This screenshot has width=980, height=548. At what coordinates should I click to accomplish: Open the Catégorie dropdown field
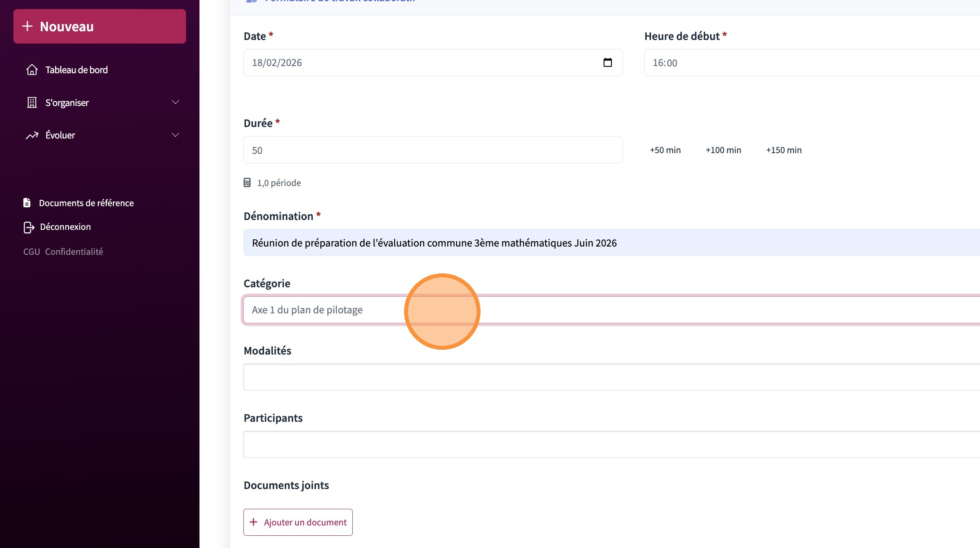tap(594, 310)
